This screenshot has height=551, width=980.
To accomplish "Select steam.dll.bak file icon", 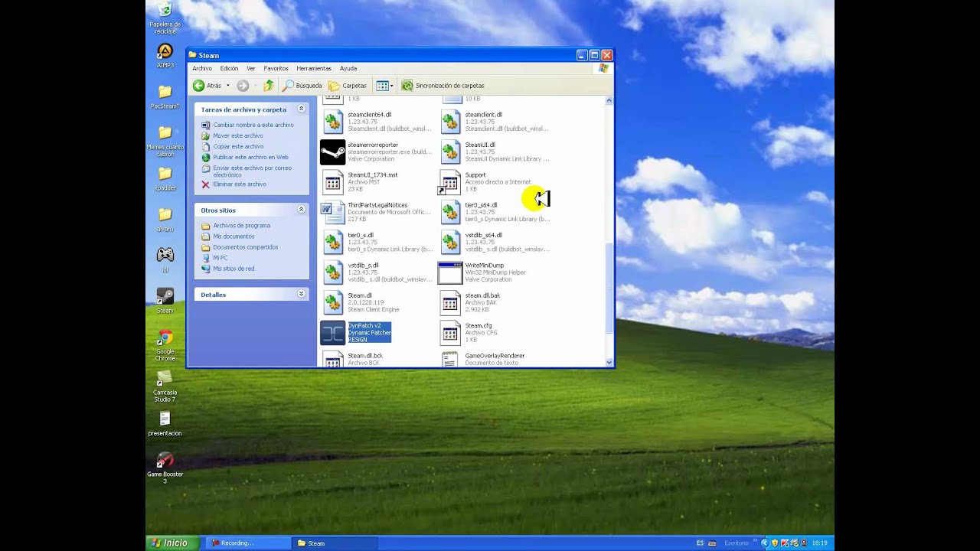I will tap(450, 303).
